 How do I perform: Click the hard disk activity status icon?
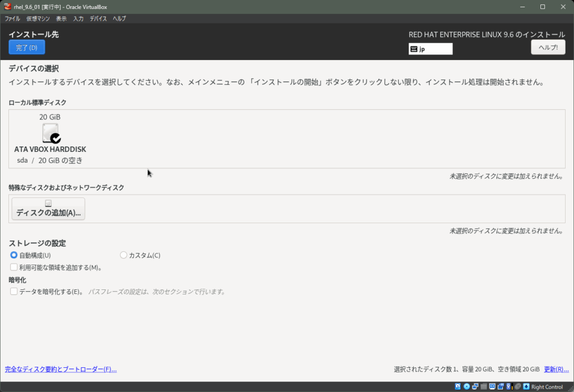(458, 386)
